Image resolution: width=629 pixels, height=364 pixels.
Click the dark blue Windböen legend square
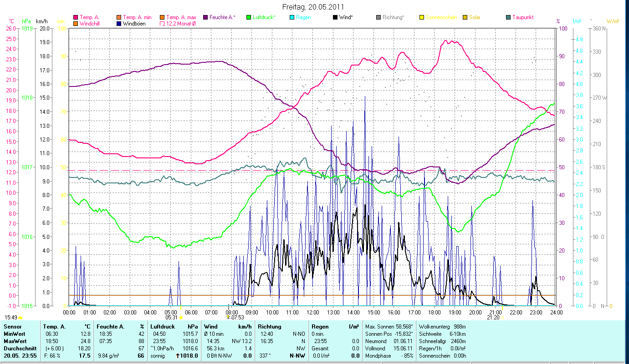(x=119, y=24)
